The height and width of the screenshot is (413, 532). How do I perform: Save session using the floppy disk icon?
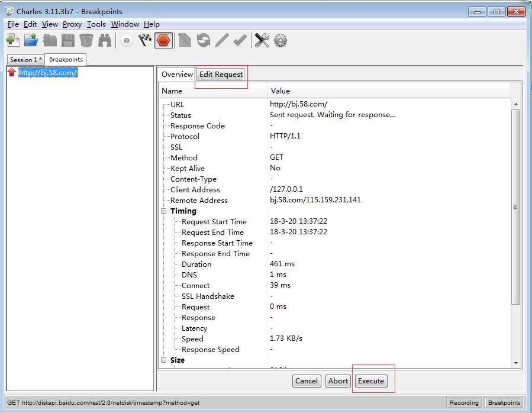[68, 40]
